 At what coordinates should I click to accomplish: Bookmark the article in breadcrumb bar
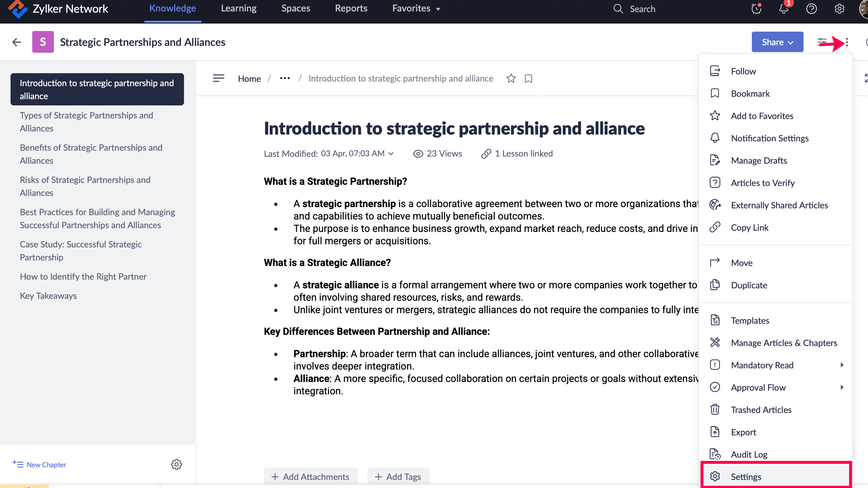528,78
